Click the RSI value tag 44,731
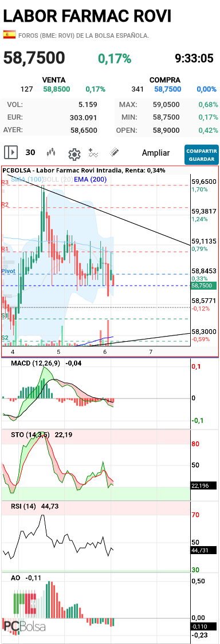 coord(203,550)
